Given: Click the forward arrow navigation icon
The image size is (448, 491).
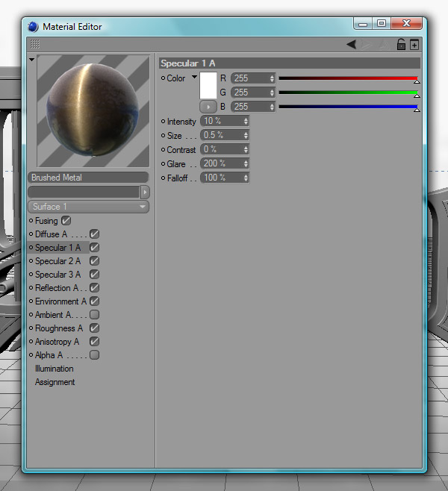Looking at the screenshot, I should (367, 45).
